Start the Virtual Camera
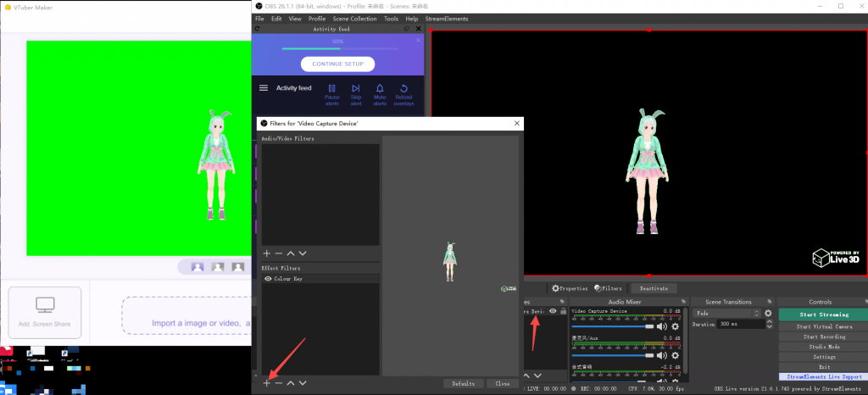 tap(823, 326)
